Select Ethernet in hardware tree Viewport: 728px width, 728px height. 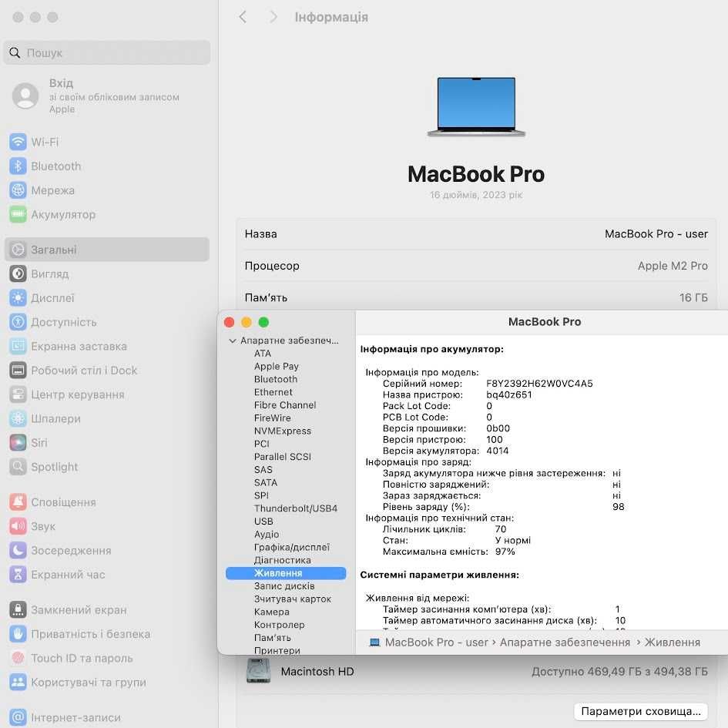tap(273, 392)
